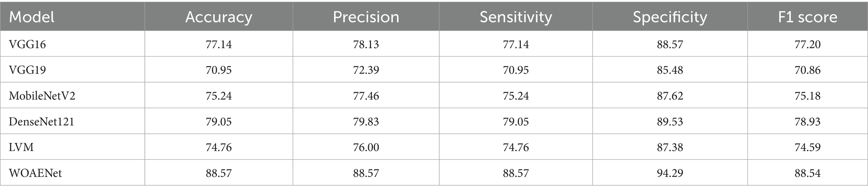
Task: Click the Specificity column header
Action: [670, 17]
